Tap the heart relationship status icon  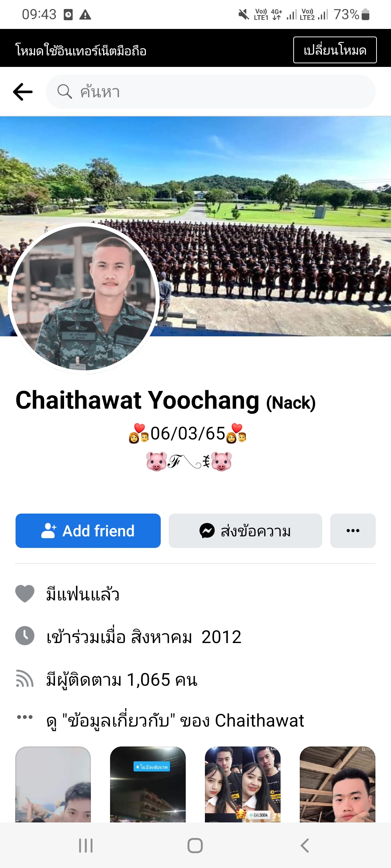25,593
